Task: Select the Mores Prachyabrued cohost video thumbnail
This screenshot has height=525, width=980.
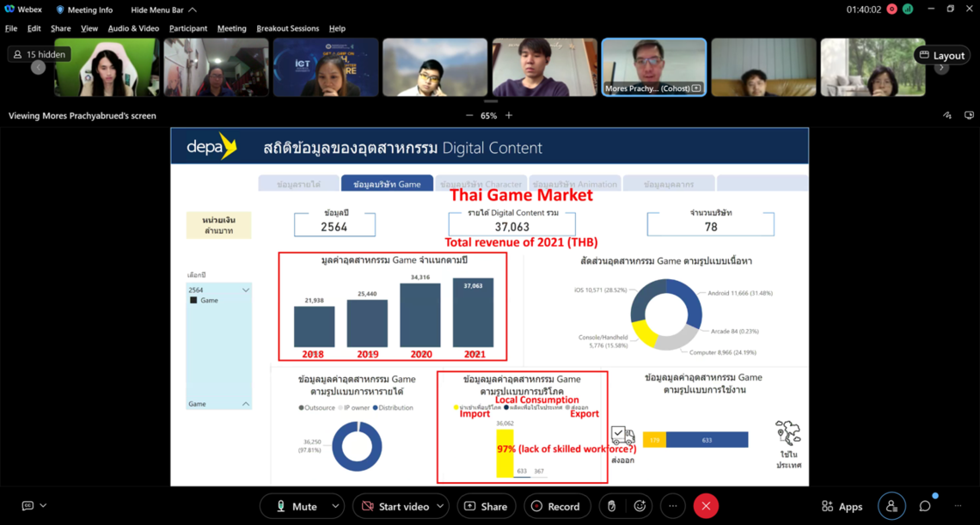Action: tap(653, 66)
